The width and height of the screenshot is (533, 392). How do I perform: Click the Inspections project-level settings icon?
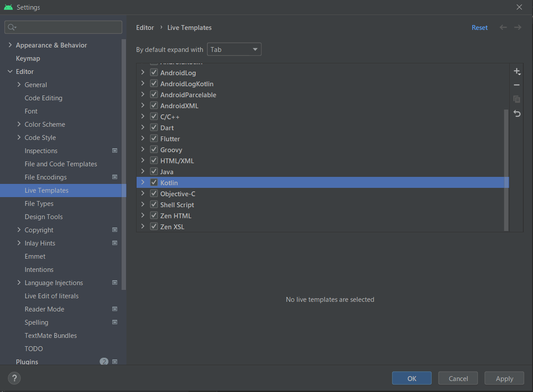coord(115,150)
